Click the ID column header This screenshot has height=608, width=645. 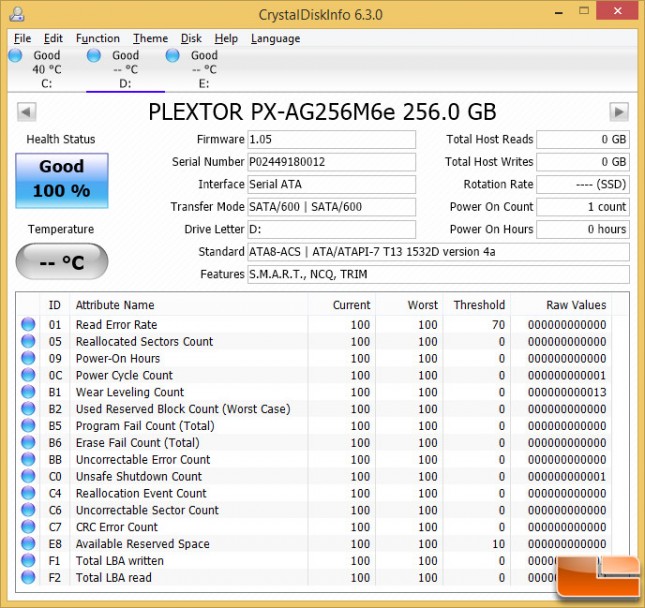point(55,305)
